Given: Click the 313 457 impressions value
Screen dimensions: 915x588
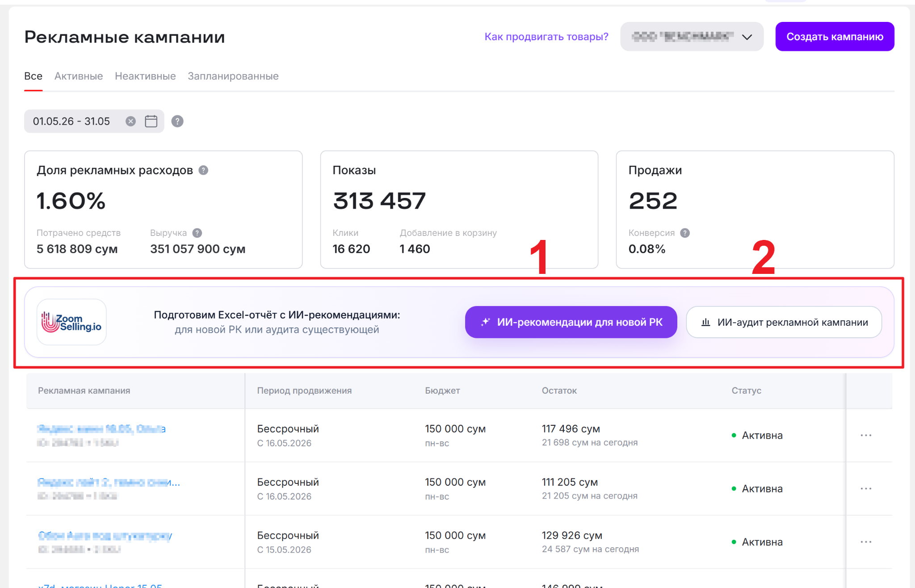Looking at the screenshot, I should (379, 201).
